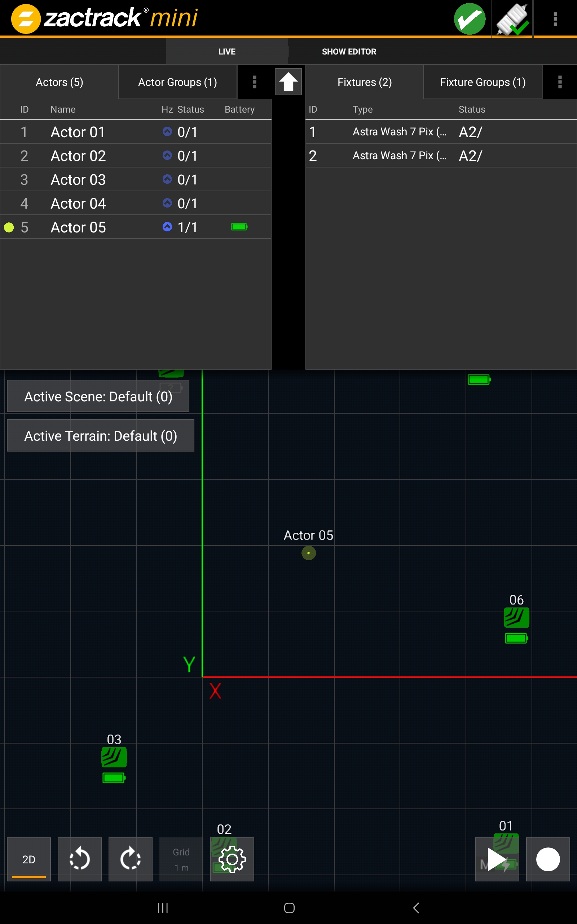Rotate the map view counterclockwise
The image size is (577, 924).
click(x=79, y=859)
